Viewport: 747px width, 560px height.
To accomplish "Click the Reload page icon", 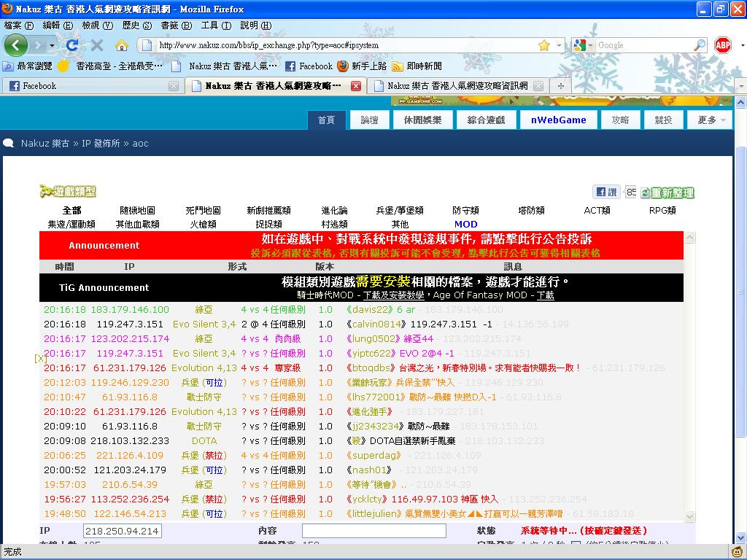I will click(x=72, y=45).
